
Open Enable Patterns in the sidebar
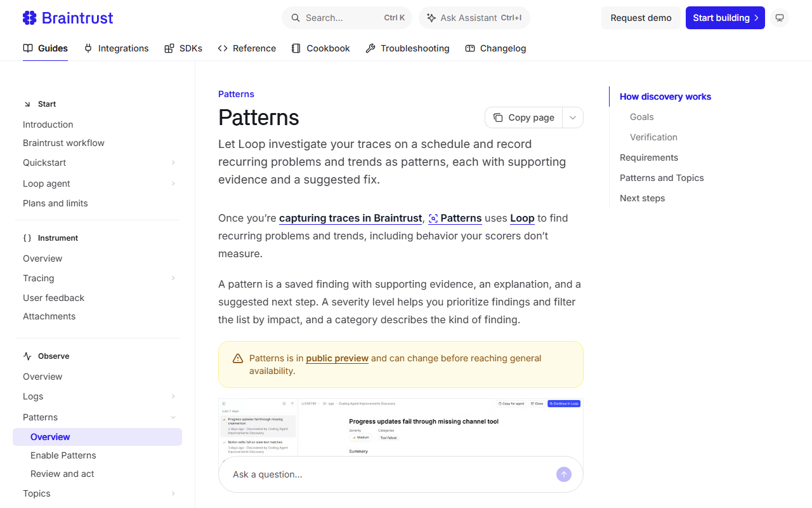click(63, 455)
